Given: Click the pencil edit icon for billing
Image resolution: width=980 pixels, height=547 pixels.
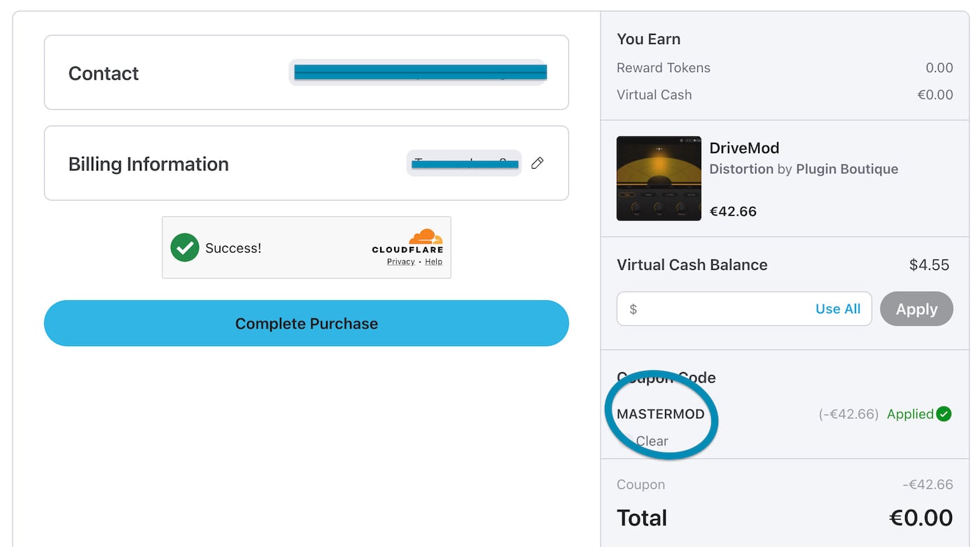Looking at the screenshot, I should [537, 163].
